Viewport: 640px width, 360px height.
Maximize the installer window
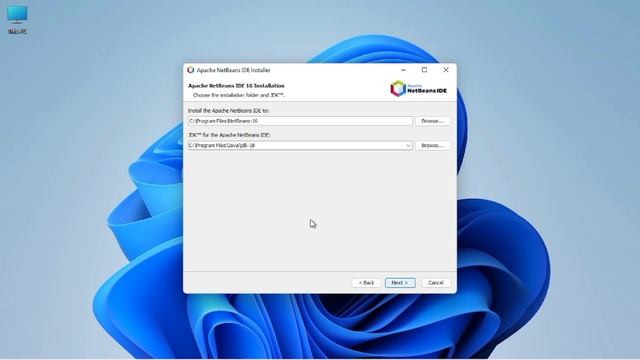tap(424, 70)
